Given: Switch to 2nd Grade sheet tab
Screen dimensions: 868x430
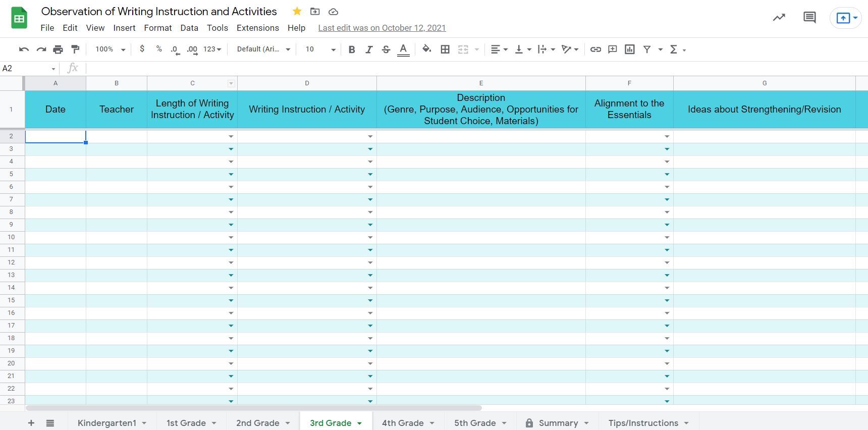Looking at the screenshot, I should pyautogui.click(x=258, y=423).
